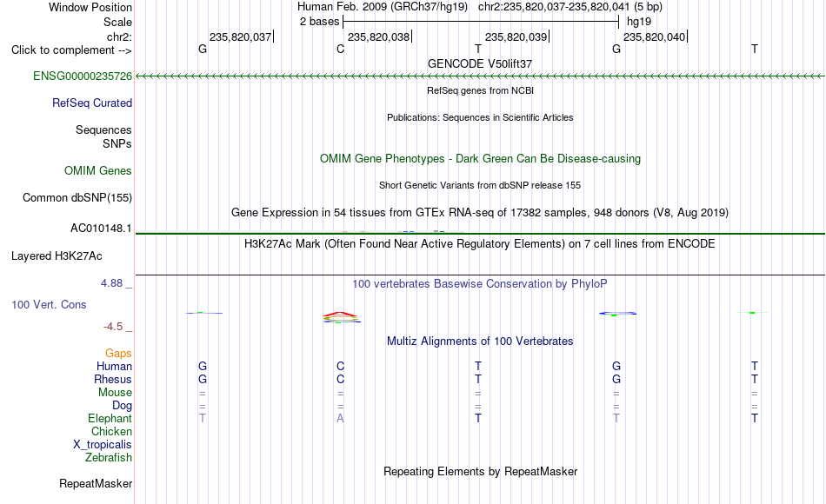
Task: Click the Human species row label
Action: pyautogui.click(x=114, y=366)
